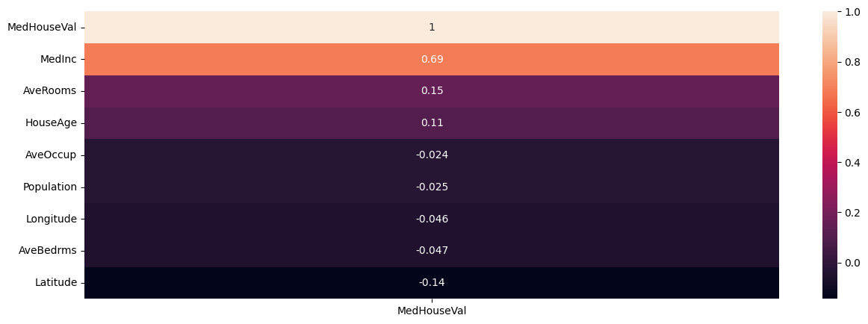868x324 pixels.
Task: Click the Population row label
Action: pos(50,187)
